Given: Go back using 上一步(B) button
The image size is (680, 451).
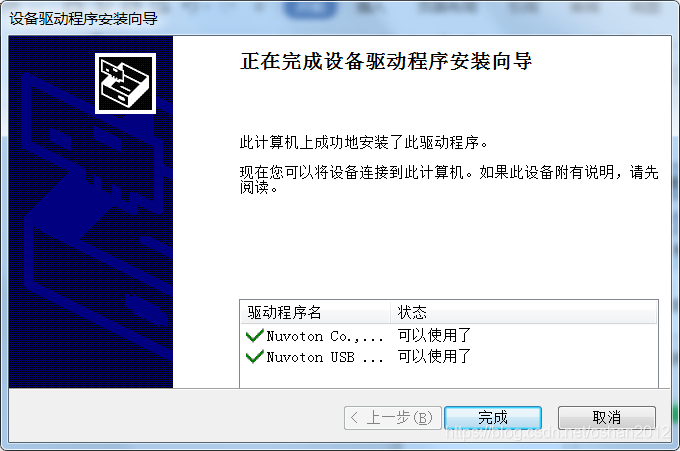Looking at the screenshot, I should tap(393, 418).
